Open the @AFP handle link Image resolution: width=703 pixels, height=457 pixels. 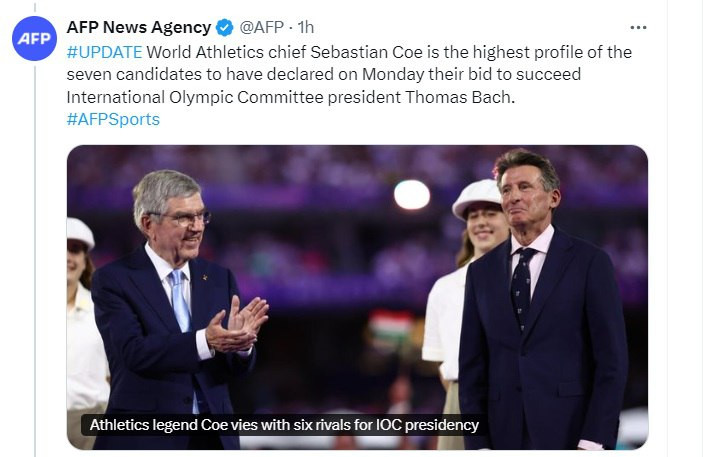tap(263, 28)
